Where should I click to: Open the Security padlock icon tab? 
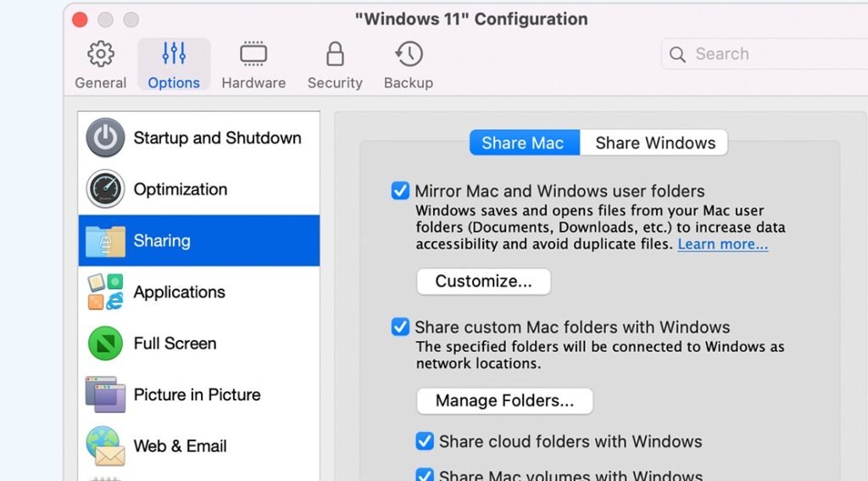coord(335,53)
